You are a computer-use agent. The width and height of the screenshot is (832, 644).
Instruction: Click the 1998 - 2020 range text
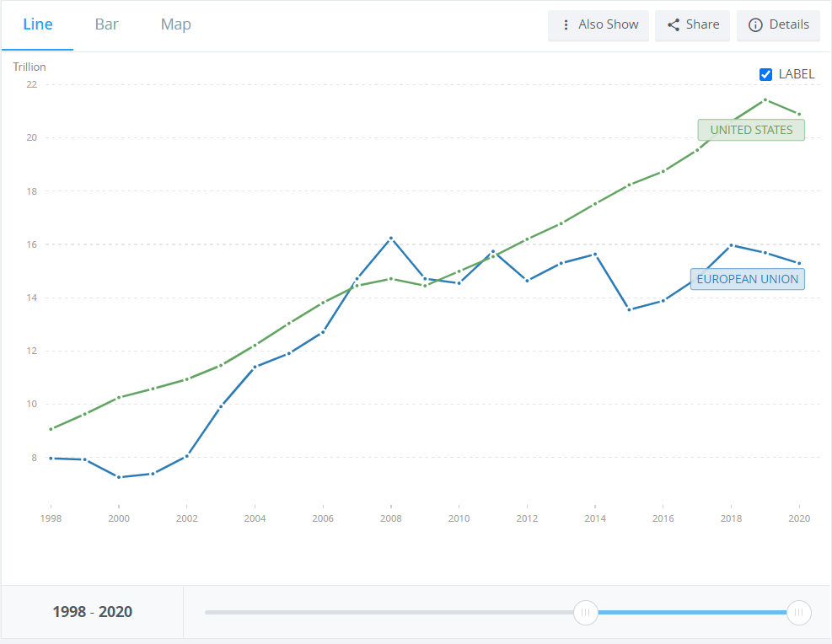coord(93,612)
